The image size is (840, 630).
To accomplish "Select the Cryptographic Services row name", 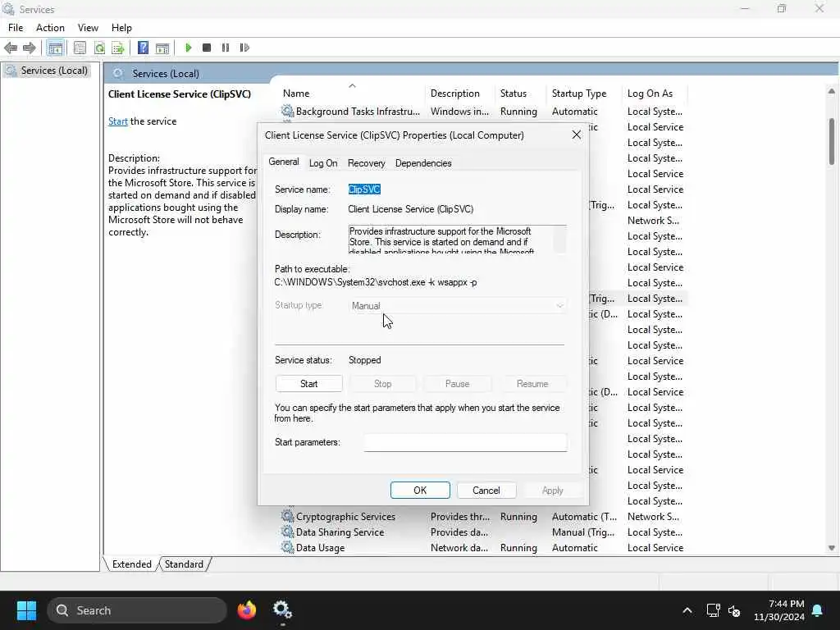I will coord(345,517).
